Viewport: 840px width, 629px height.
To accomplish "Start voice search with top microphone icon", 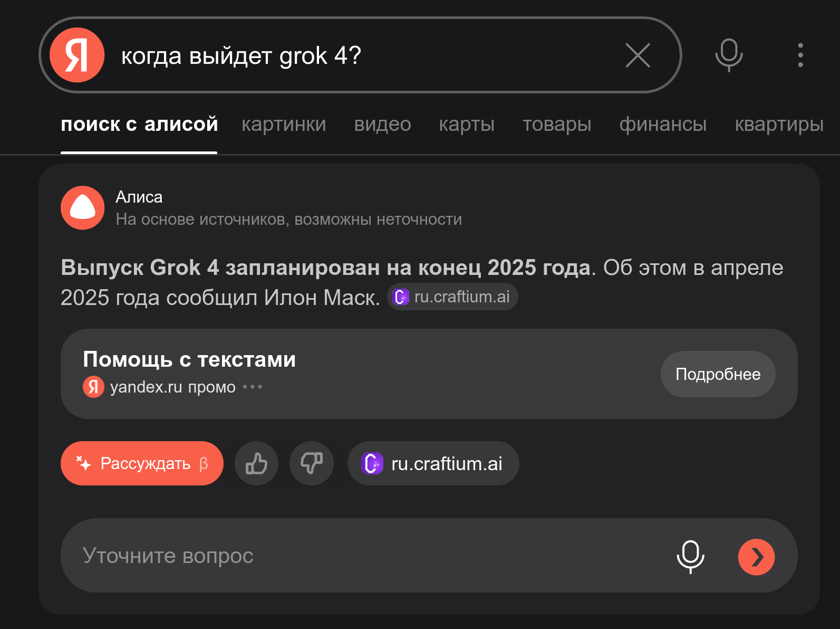I will 729,55.
